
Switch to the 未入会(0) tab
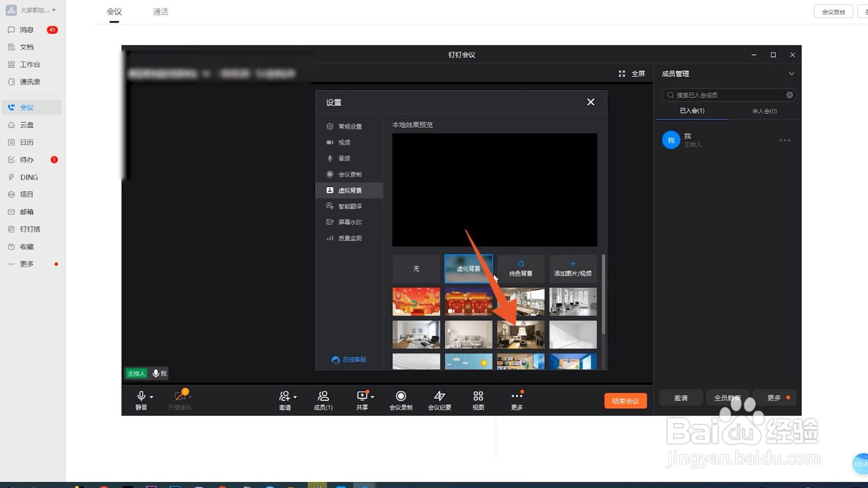point(764,111)
